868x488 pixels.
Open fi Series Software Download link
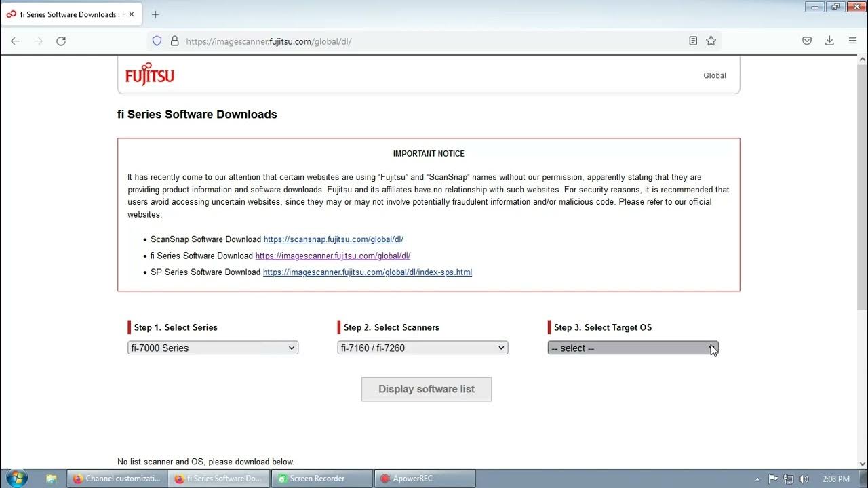[x=333, y=256]
